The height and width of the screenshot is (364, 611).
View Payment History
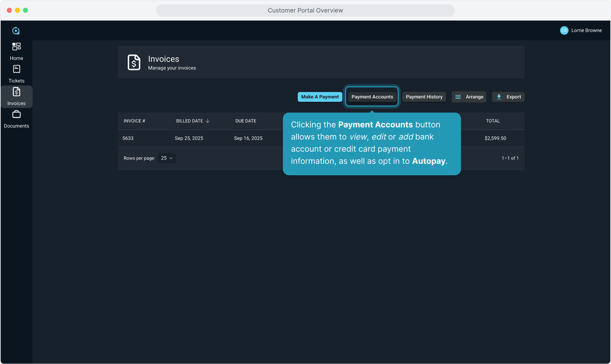click(424, 97)
